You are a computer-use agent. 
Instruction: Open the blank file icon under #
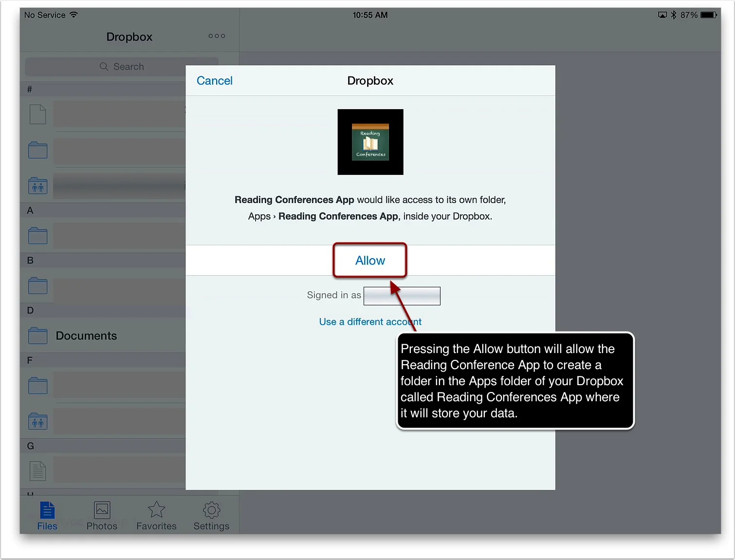(x=37, y=114)
